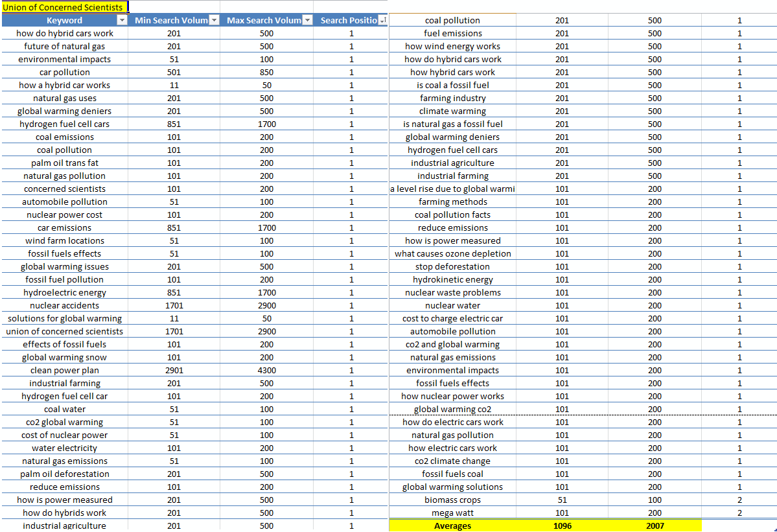Screen dimensions: 777x532
Task: Click the 'global warming solutions' cell
Action: pos(452,487)
